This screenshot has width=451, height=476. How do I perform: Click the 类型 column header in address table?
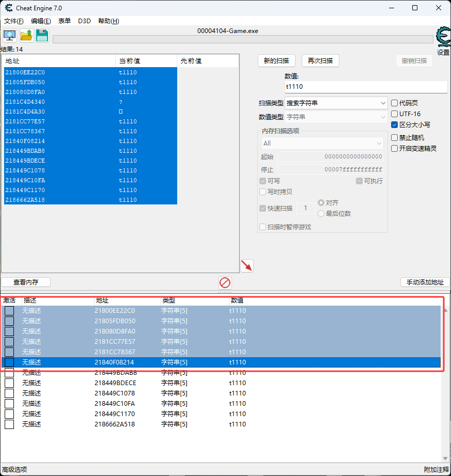pyautogui.click(x=194, y=300)
